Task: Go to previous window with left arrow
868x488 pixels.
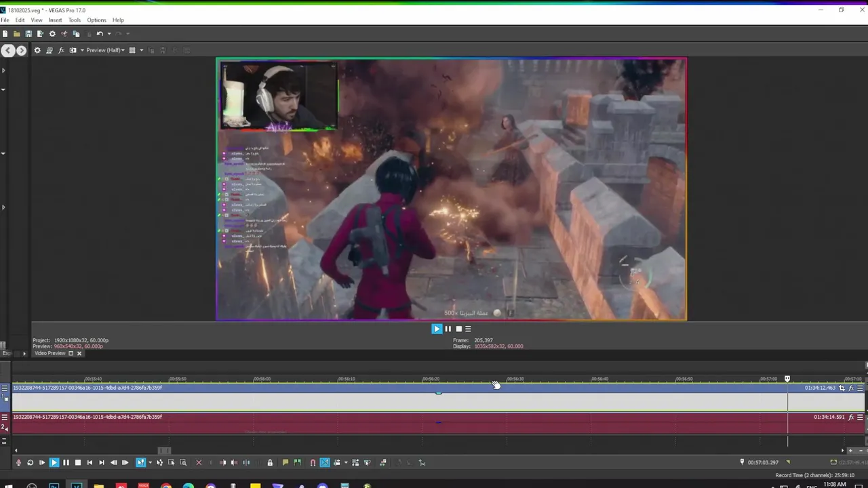Action: tap(7, 50)
